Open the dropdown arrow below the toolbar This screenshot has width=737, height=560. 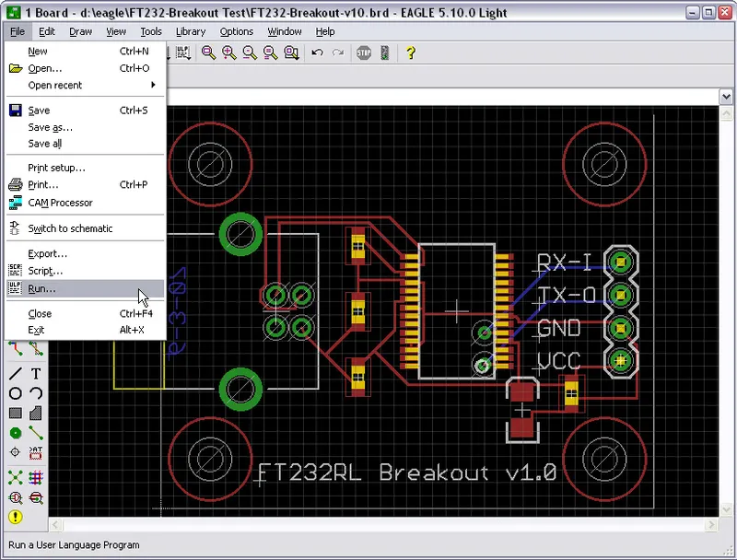(727, 95)
